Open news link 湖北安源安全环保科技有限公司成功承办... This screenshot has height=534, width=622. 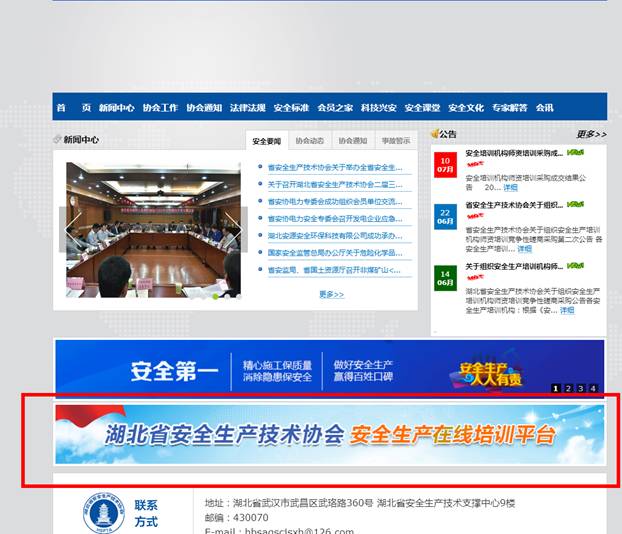click(x=335, y=236)
